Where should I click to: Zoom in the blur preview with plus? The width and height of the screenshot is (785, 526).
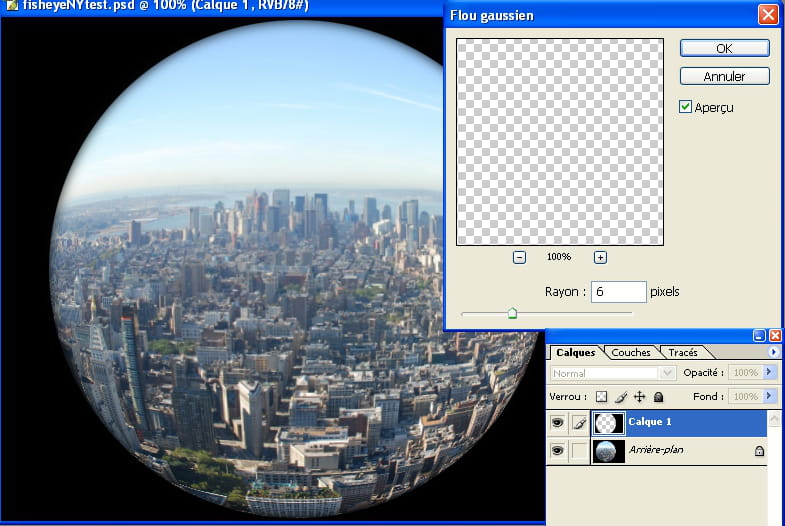click(x=600, y=257)
